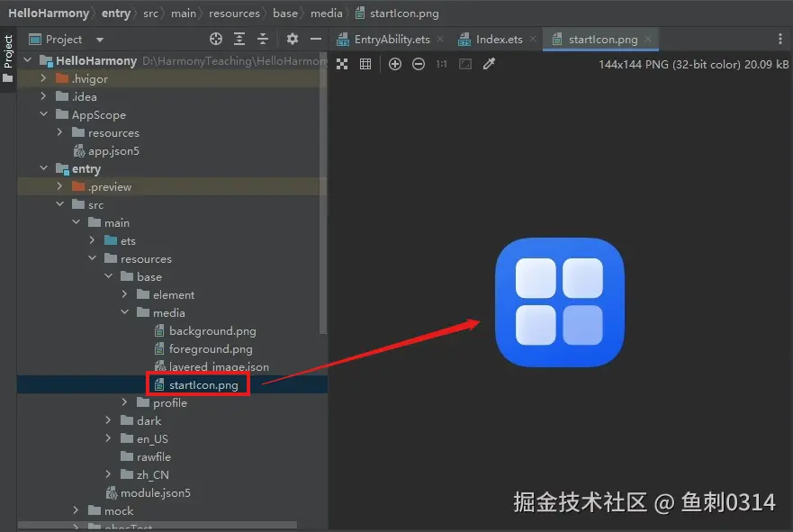Collapse the media folder
The height and width of the screenshot is (532, 793).
124,312
